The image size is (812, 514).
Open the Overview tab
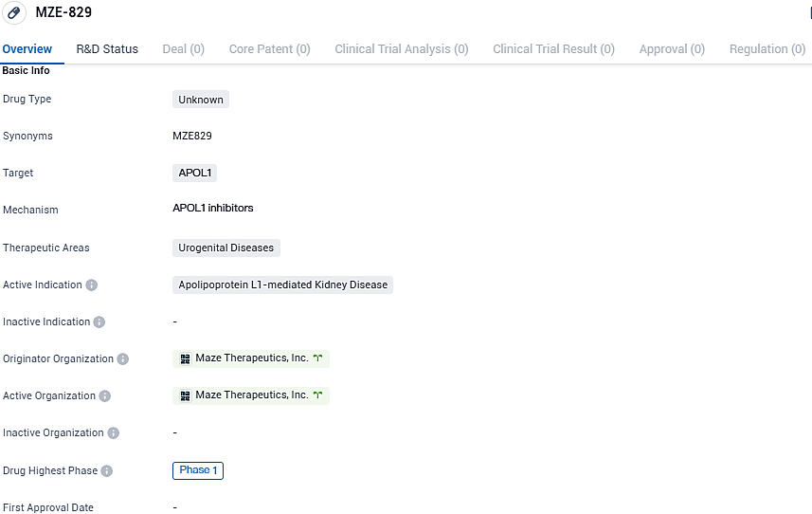pyautogui.click(x=27, y=49)
